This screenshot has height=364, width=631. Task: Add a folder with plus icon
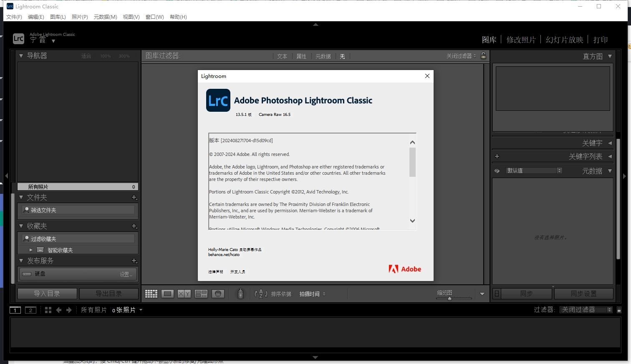coord(134,197)
